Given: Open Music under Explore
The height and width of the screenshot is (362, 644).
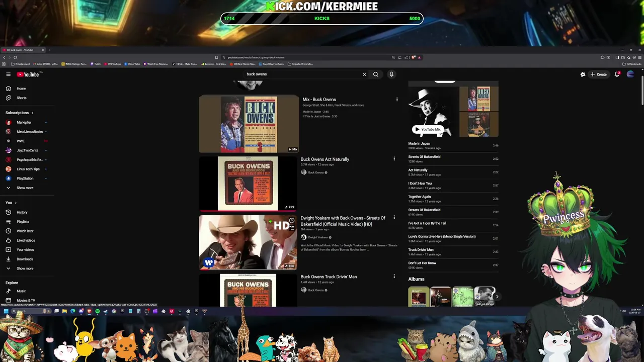Looking at the screenshot, I should [27, 291].
